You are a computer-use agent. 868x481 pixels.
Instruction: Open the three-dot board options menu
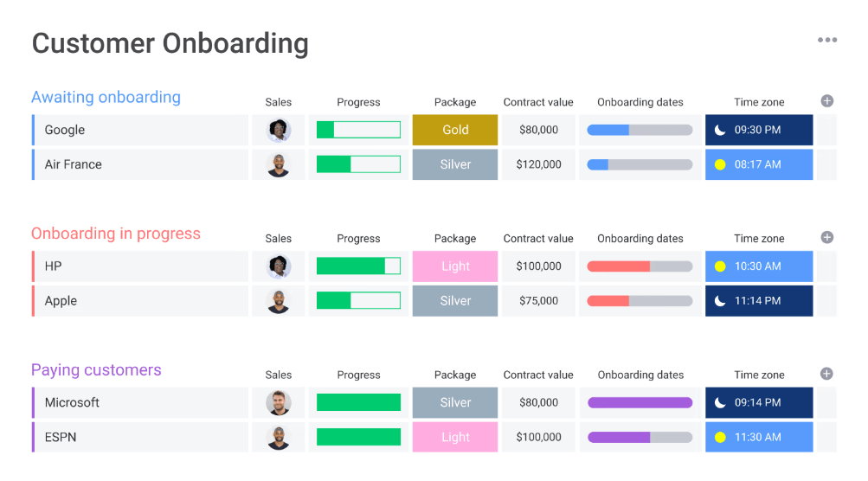click(827, 40)
